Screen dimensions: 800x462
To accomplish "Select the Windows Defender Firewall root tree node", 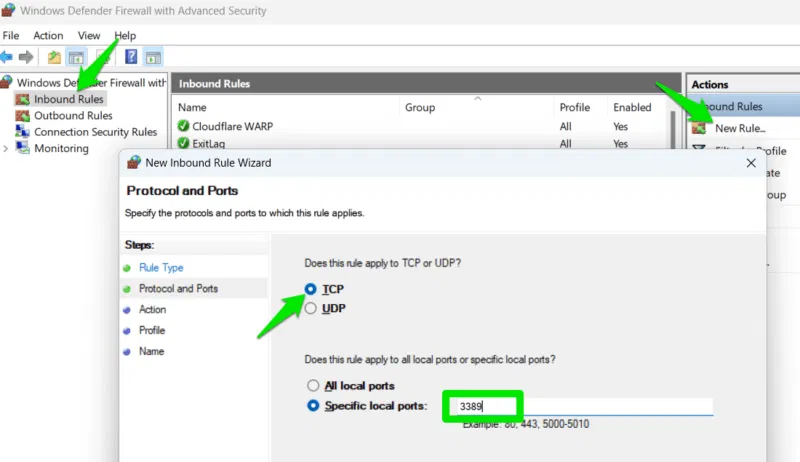I will [91, 83].
